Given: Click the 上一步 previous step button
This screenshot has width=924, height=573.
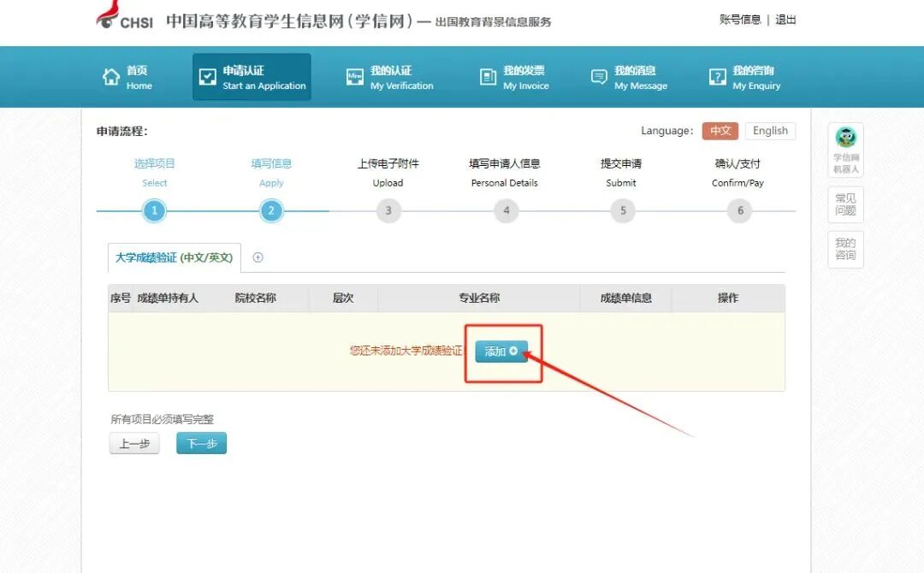Looking at the screenshot, I should pos(134,444).
